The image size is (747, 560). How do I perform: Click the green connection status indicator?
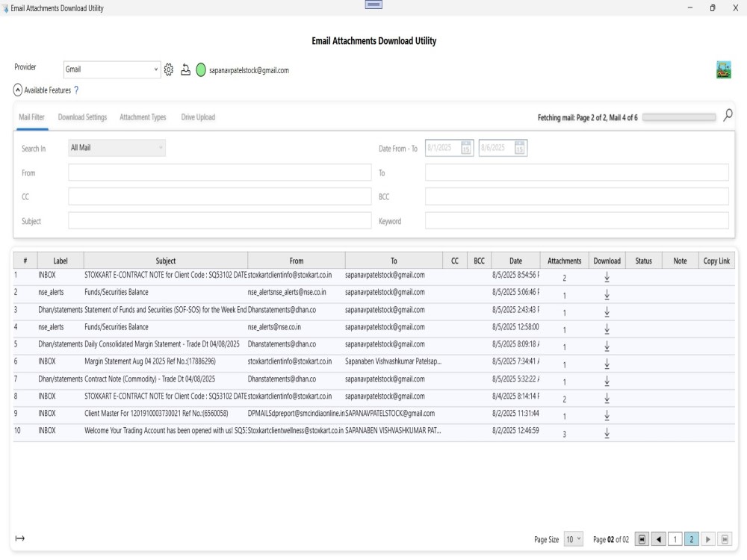click(x=201, y=70)
